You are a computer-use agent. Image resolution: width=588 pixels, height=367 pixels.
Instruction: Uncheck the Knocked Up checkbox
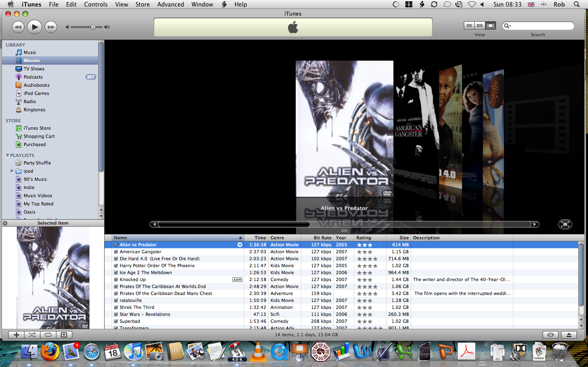pyautogui.click(x=116, y=279)
